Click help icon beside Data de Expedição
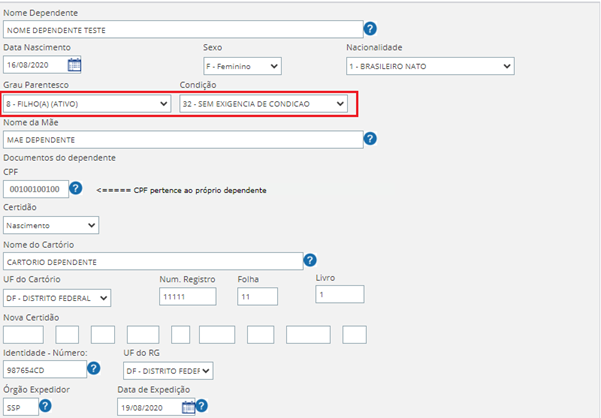 pyautogui.click(x=201, y=406)
